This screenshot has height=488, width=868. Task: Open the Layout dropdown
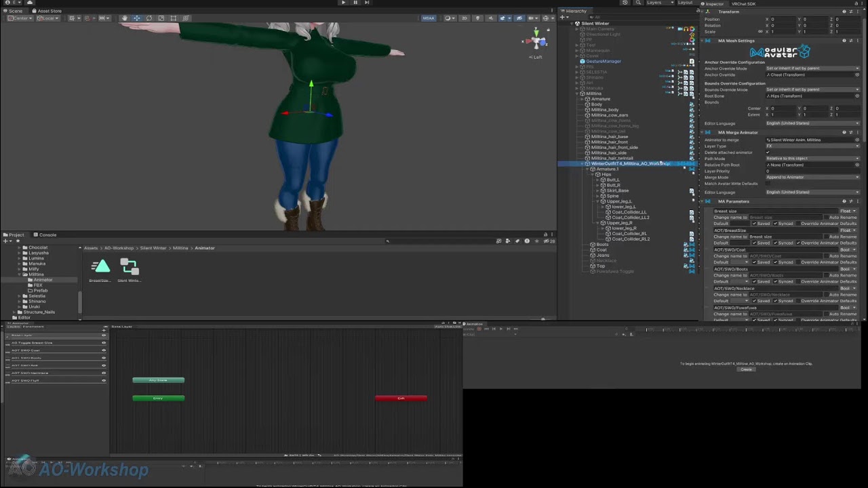click(687, 3)
